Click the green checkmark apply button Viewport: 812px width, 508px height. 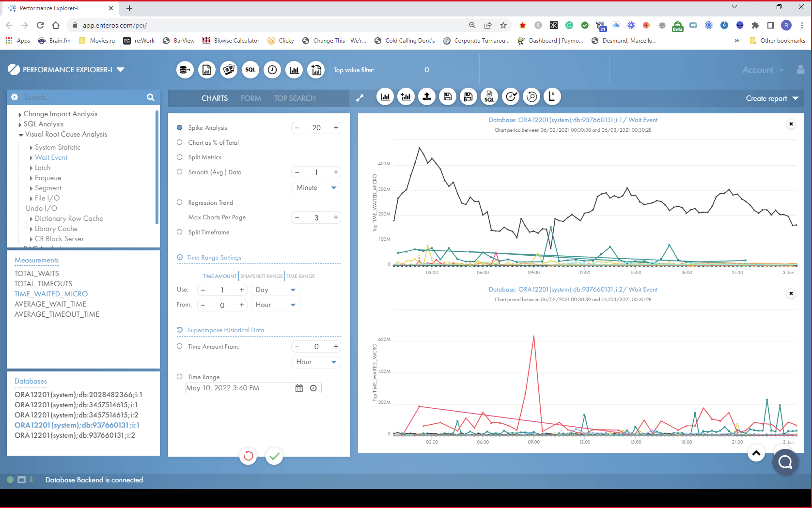coord(274,456)
